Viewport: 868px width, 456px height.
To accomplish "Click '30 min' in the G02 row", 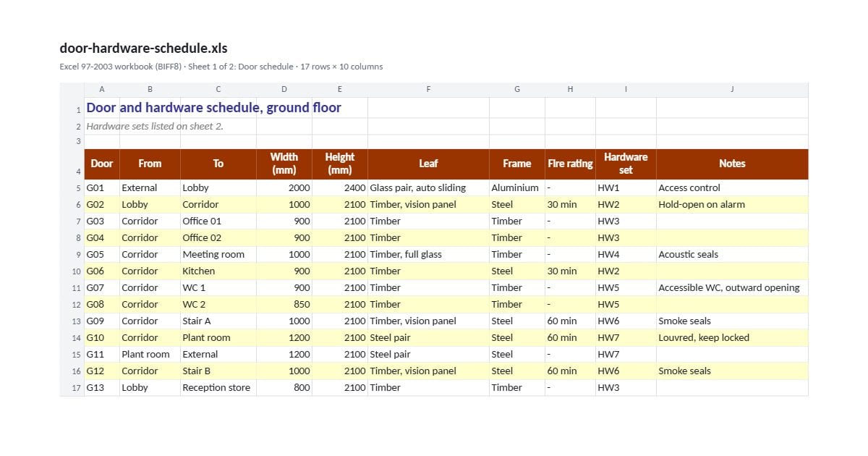I will point(570,205).
